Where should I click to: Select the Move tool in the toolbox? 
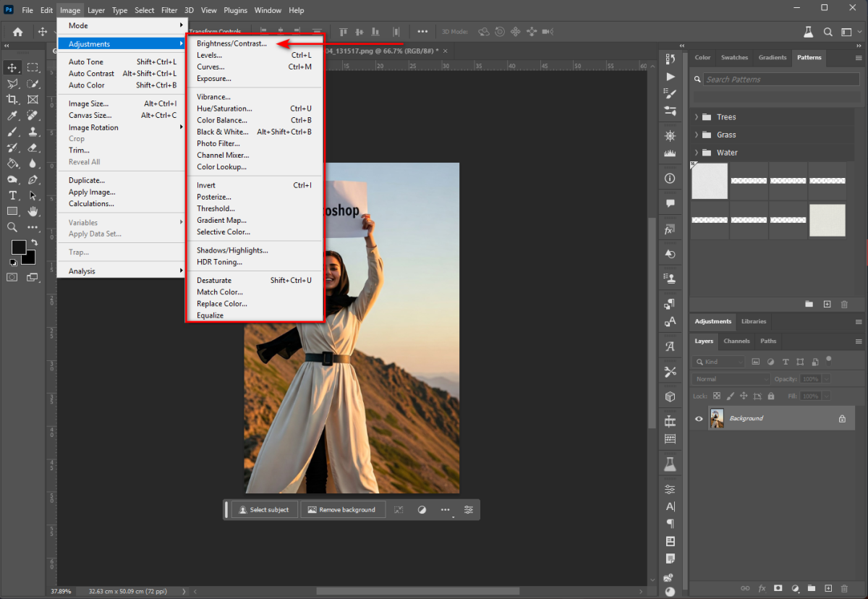tap(13, 67)
